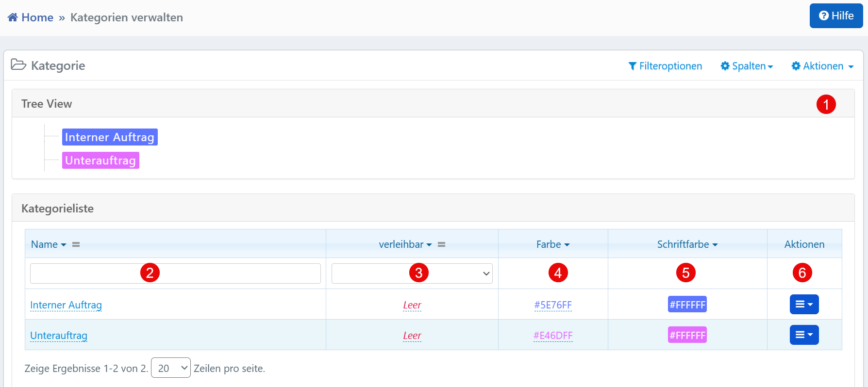Screen dimensions: 868x387
Task: Open the Interner Auftrag link in table
Action: point(66,305)
